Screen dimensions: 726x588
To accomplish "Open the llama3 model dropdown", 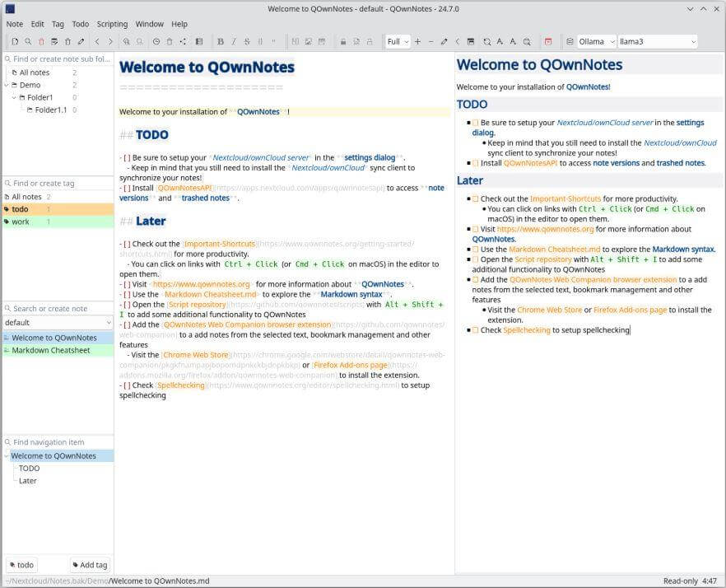I will 656,41.
